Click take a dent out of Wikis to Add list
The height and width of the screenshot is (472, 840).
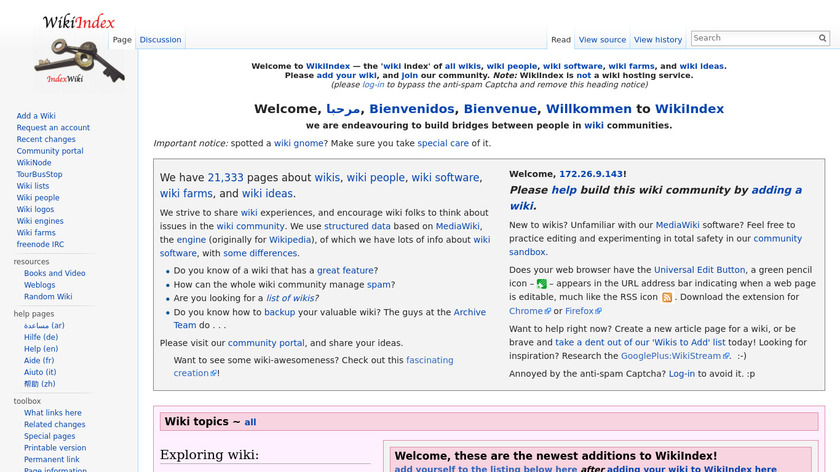click(640, 342)
